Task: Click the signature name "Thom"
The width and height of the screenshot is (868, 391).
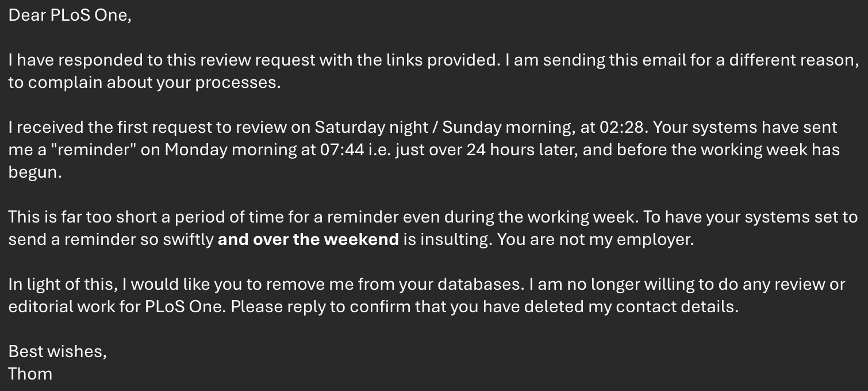Action: pyautogui.click(x=30, y=374)
